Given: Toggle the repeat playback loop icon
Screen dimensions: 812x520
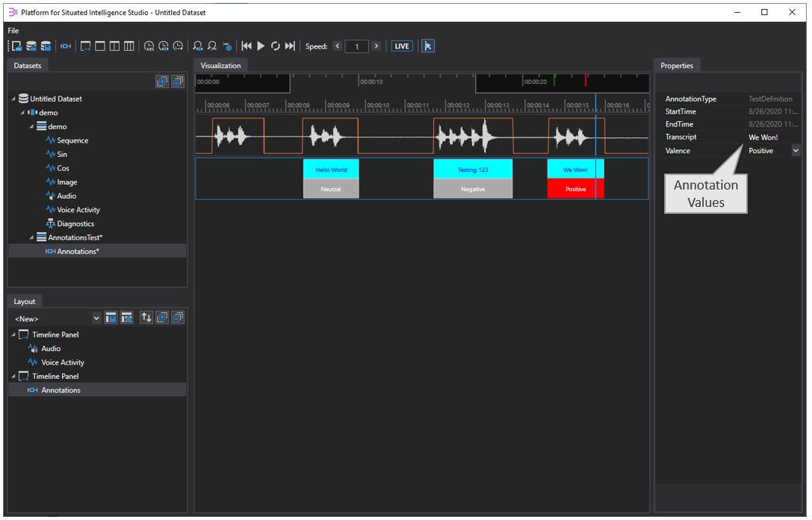Looking at the screenshot, I should coord(276,46).
